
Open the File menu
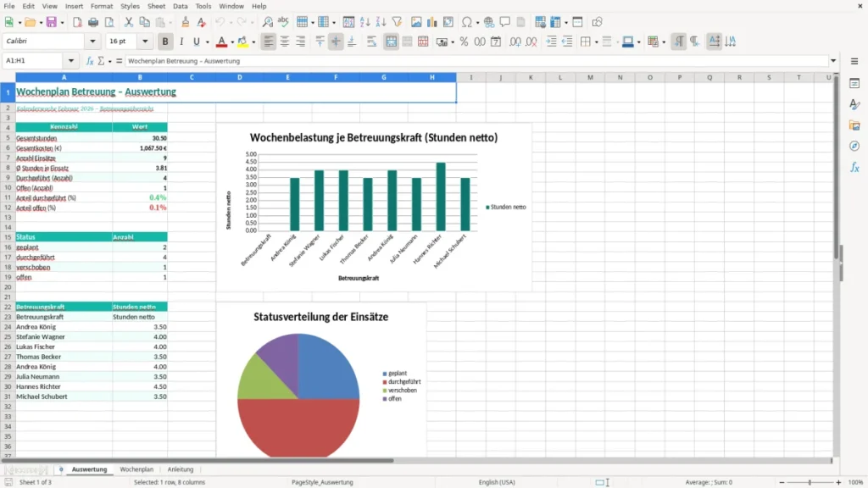[x=8, y=6]
